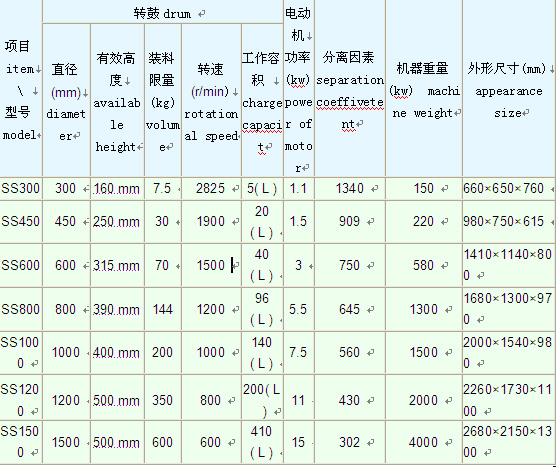556x467 pixels.
Task: Click the SS300 model cell
Action: pos(21,189)
